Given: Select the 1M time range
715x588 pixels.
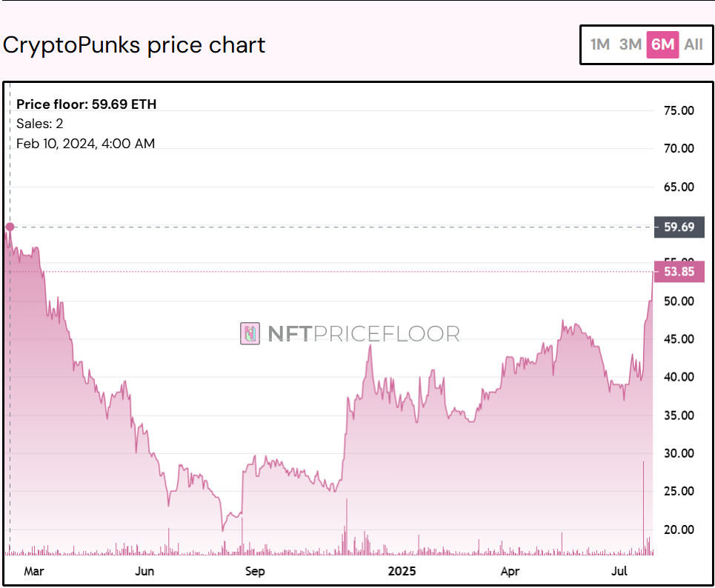Looking at the screenshot, I should (x=599, y=44).
